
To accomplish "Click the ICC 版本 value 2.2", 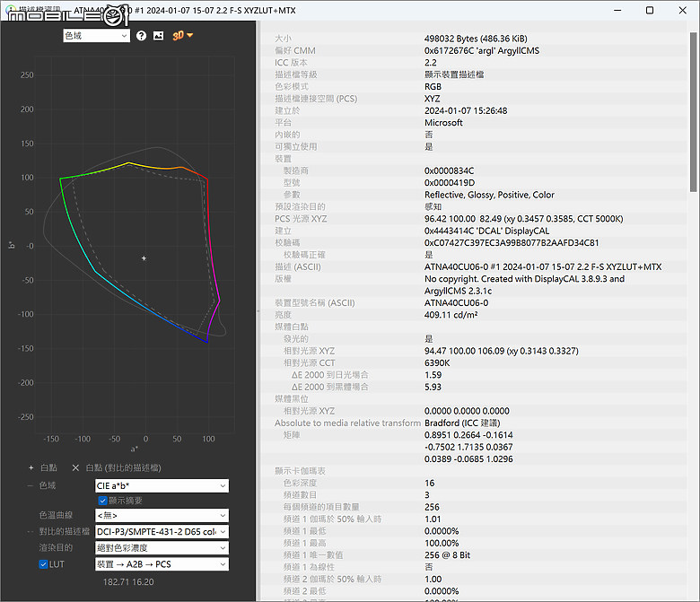I will coord(431,63).
